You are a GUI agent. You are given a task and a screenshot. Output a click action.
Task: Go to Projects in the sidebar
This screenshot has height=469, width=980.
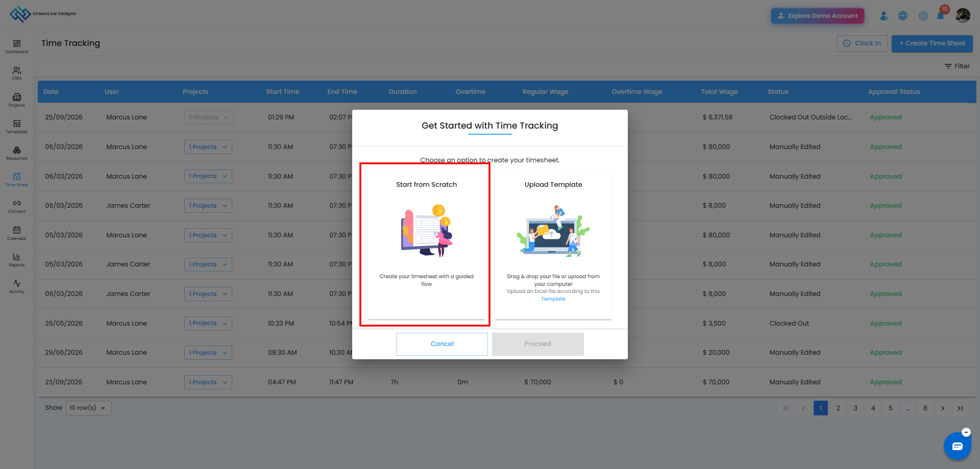tap(17, 100)
